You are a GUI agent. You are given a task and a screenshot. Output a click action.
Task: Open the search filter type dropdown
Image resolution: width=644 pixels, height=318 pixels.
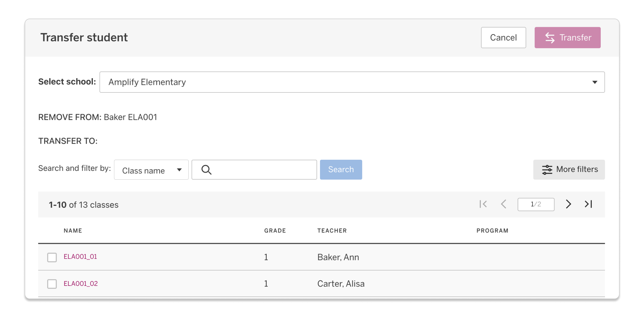(151, 170)
